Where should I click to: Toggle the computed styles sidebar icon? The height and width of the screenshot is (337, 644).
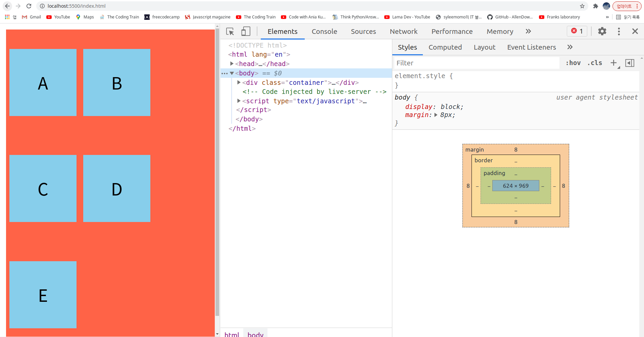[x=630, y=63]
